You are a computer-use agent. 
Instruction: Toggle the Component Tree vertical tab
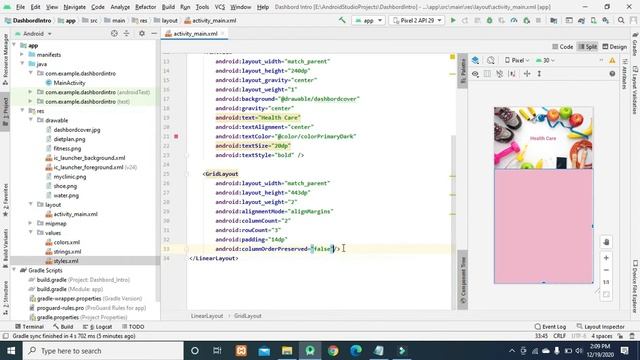pyautogui.click(x=462, y=281)
